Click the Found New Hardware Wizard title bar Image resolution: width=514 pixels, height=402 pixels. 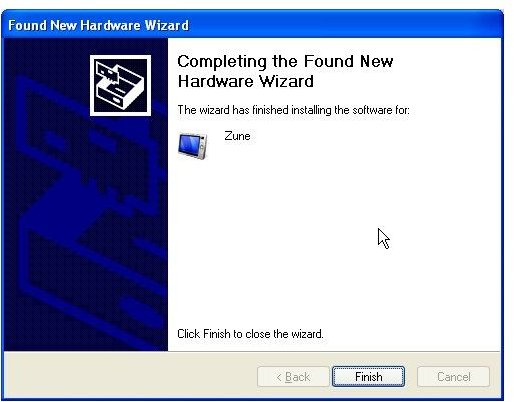(252, 25)
